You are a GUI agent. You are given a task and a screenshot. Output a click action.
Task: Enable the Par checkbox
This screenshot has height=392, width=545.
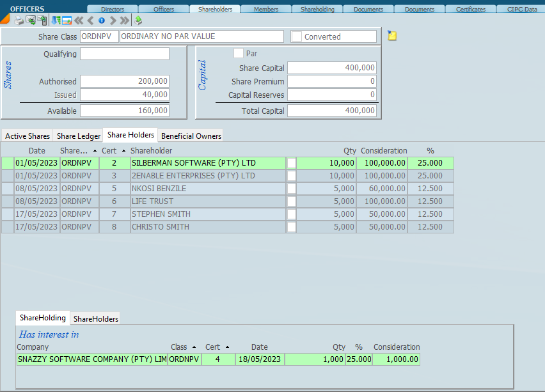(239, 53)
